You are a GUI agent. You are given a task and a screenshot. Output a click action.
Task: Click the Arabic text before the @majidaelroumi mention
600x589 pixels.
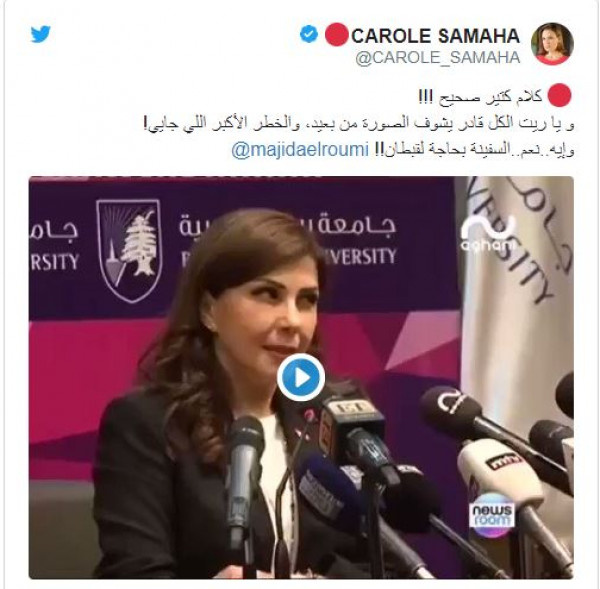[474, 150]
